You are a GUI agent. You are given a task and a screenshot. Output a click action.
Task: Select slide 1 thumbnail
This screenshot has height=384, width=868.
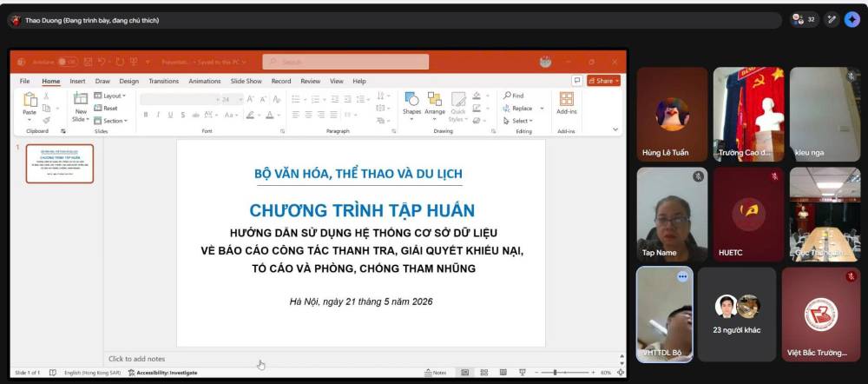pyautogui.click(x=60, y=163)
